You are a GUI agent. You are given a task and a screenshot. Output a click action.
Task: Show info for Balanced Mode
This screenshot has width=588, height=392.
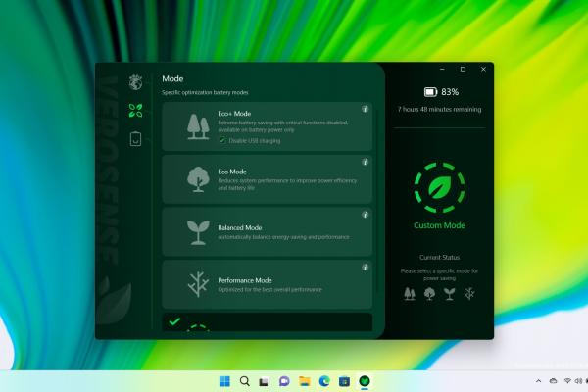coord(365,215)
